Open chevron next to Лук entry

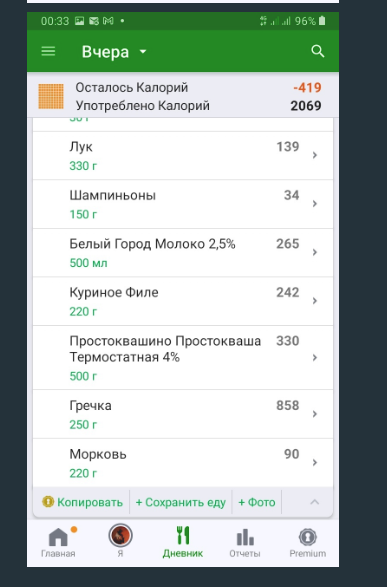coord(315,155)
